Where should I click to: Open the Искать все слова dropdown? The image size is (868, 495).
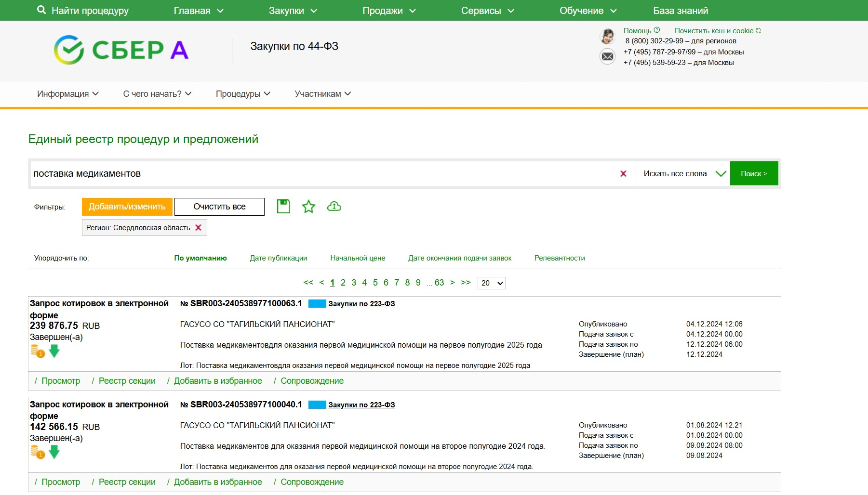pyautogui.click(x=683, y=174)
